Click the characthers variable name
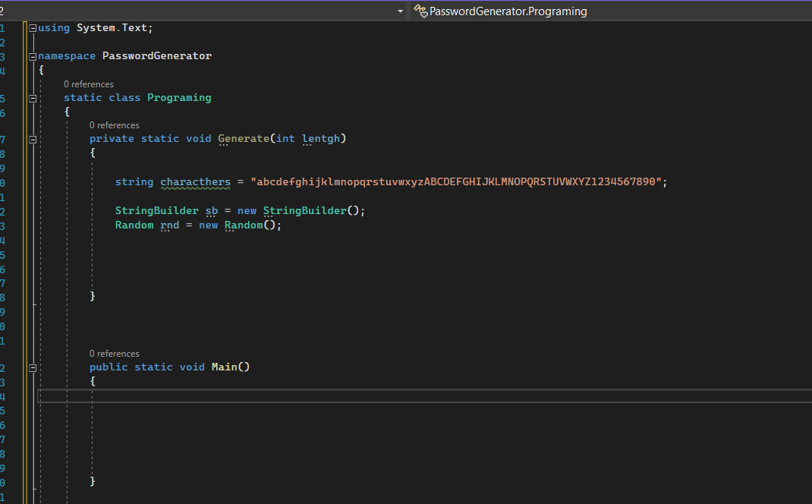 click(x=195, y=182)
